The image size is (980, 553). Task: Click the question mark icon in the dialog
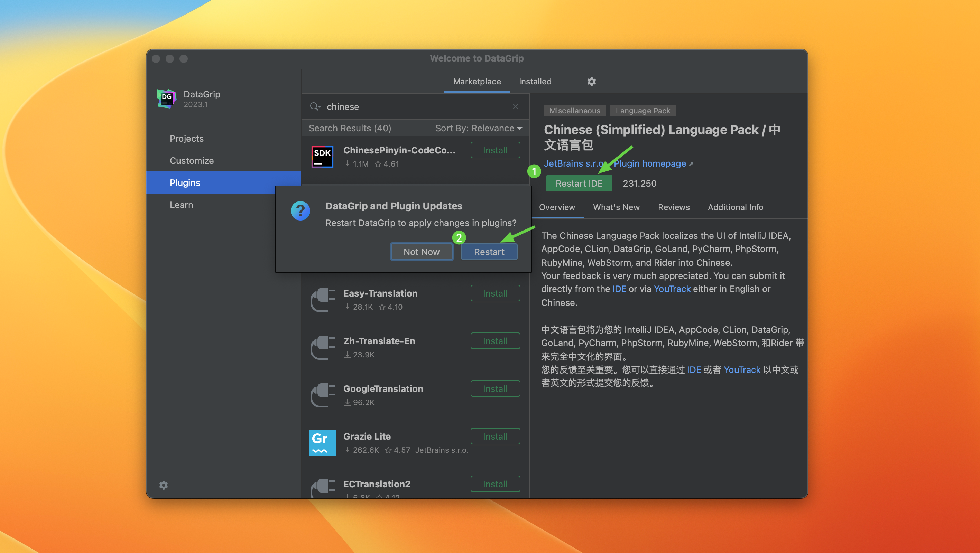pyautogui.click(x=300, y=211)
